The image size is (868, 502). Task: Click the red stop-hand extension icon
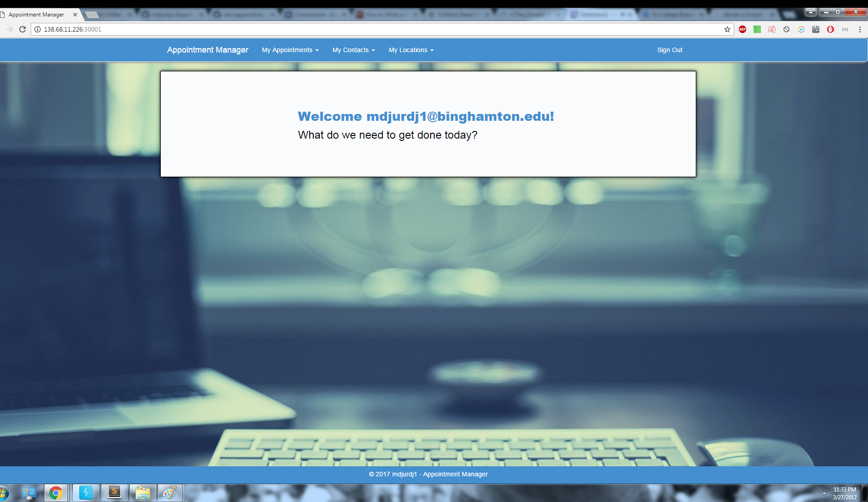pyautogui.click(x=830, y=29)
